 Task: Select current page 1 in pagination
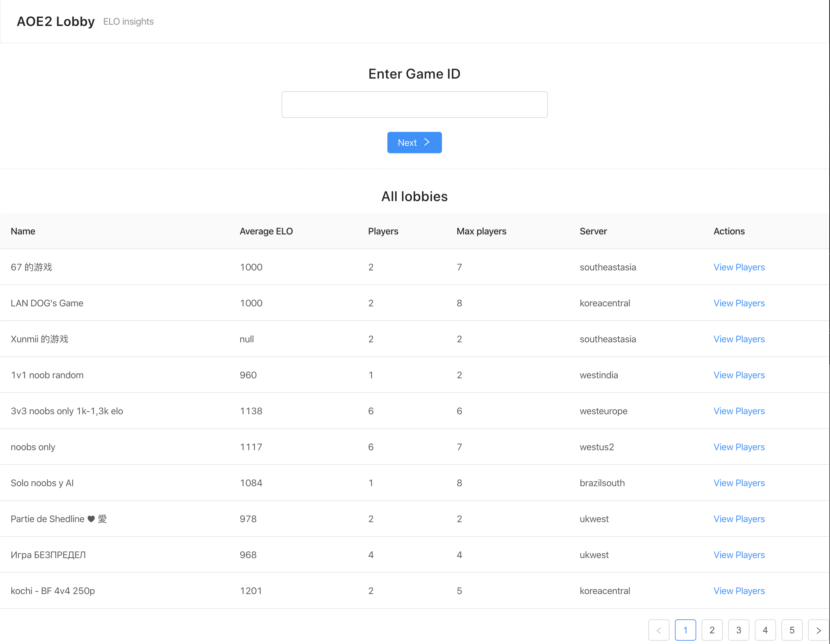pos(685,630)
